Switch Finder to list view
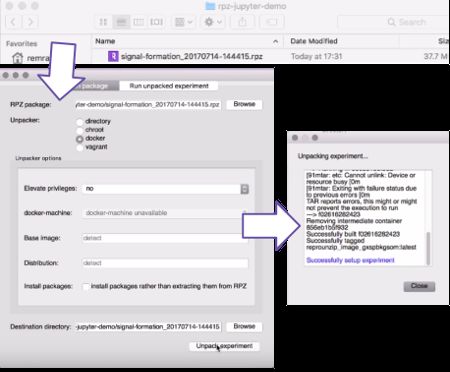 click(121, 22)
